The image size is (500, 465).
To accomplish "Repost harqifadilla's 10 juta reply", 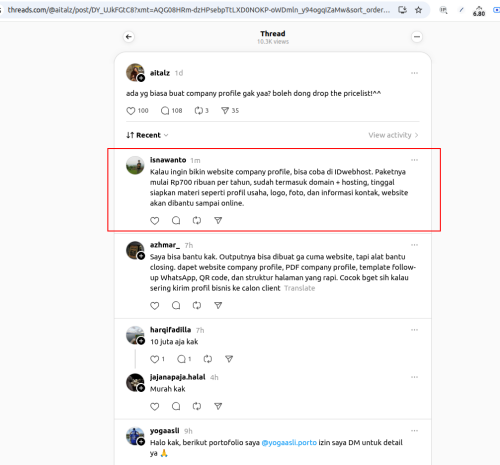I will 208,359.
